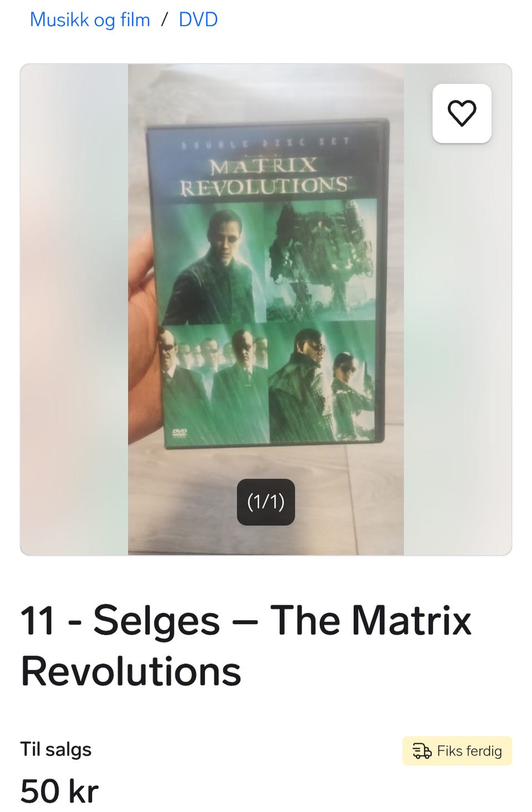Viewport: 532px width, 812px height.
Task: Go to the DVD category breadcrumb
Action: (198, 19)
